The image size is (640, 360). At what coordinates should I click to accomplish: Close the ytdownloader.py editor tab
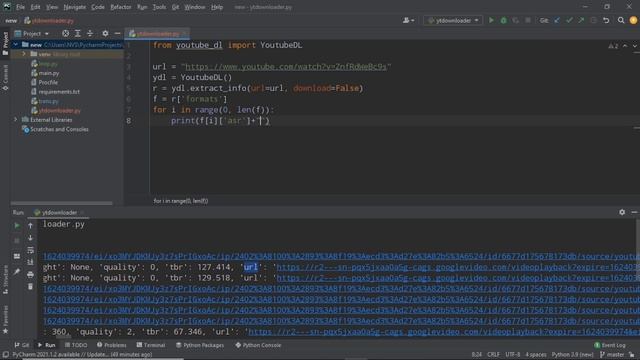point(184,33)
